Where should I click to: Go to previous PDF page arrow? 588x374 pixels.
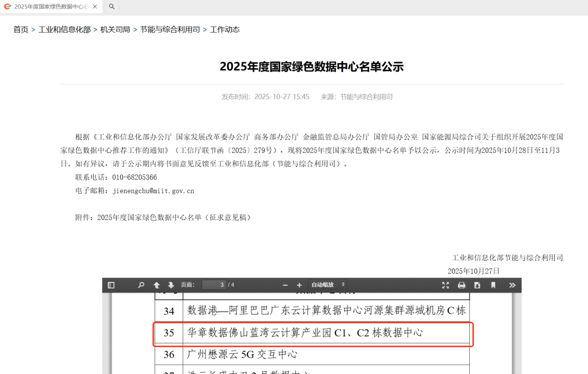pos(156,285)
